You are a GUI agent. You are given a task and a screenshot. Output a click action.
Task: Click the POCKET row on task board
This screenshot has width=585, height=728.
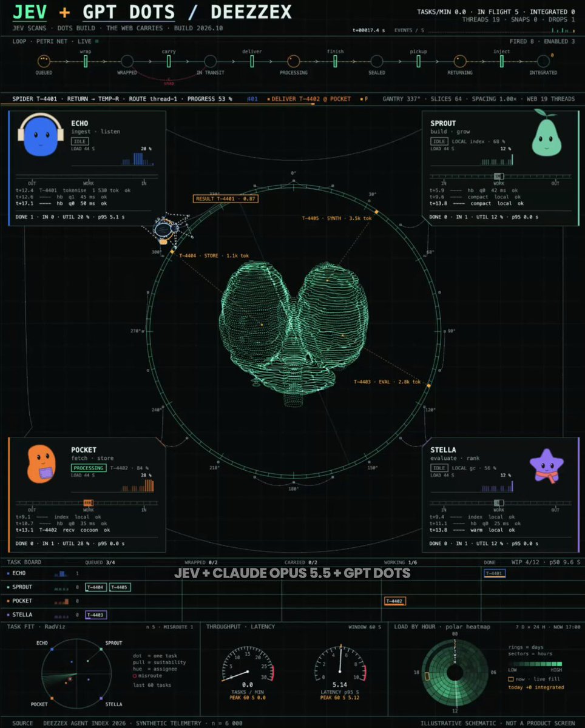(x=292, y=601)
